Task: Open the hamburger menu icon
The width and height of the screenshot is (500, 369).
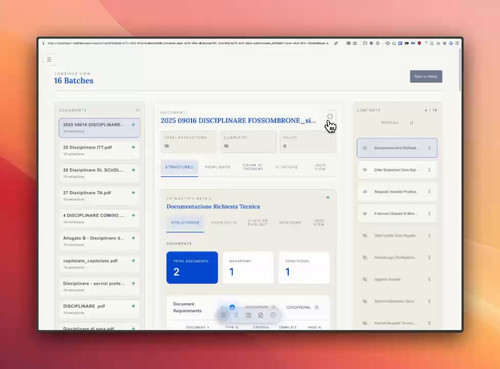Action: coord(49,59)
